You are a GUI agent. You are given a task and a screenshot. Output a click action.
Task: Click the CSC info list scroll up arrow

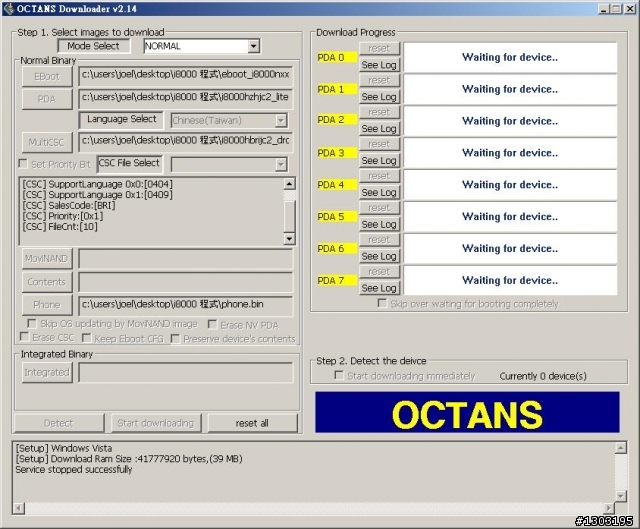(289, 184)
